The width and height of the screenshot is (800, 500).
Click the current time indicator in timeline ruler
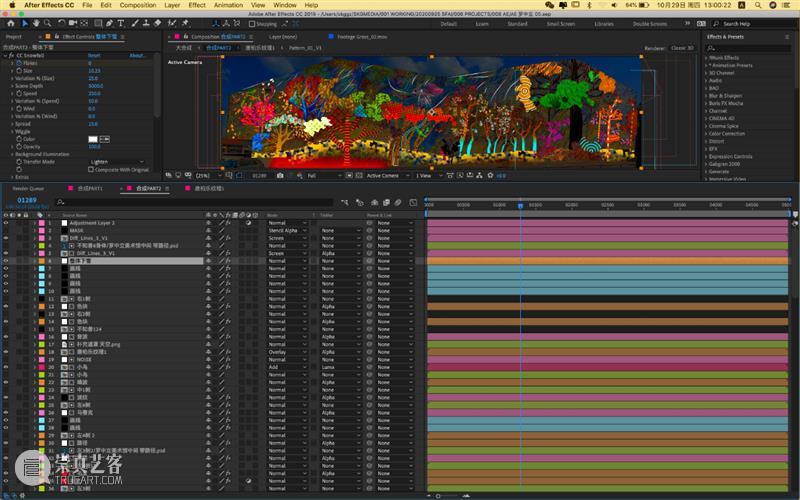tap(520, 206)
